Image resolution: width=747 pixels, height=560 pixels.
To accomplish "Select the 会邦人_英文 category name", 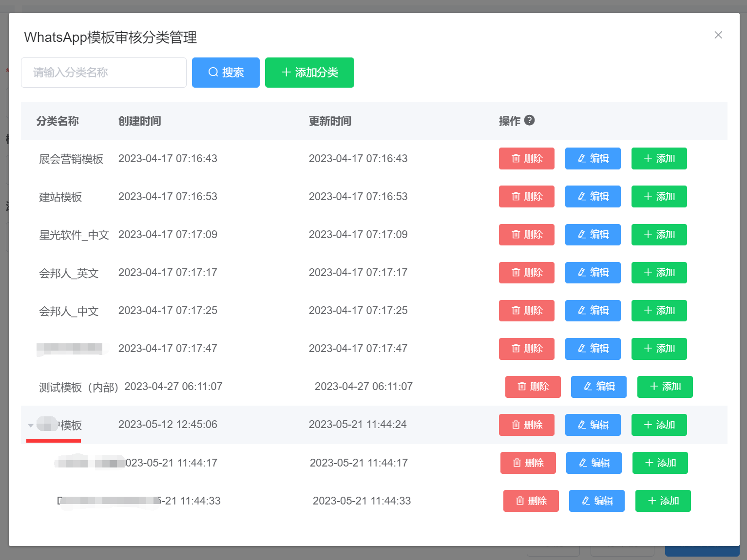I will click(x=69, y=273).
